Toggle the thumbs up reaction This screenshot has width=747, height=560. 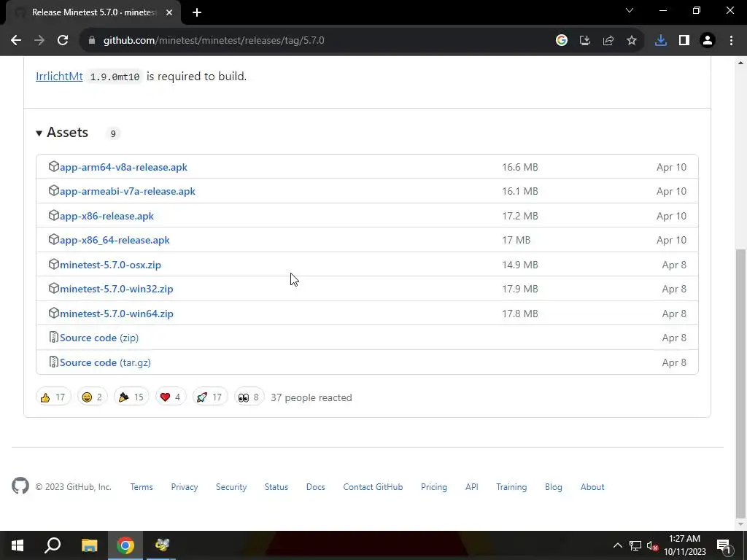tap(53, 397)
